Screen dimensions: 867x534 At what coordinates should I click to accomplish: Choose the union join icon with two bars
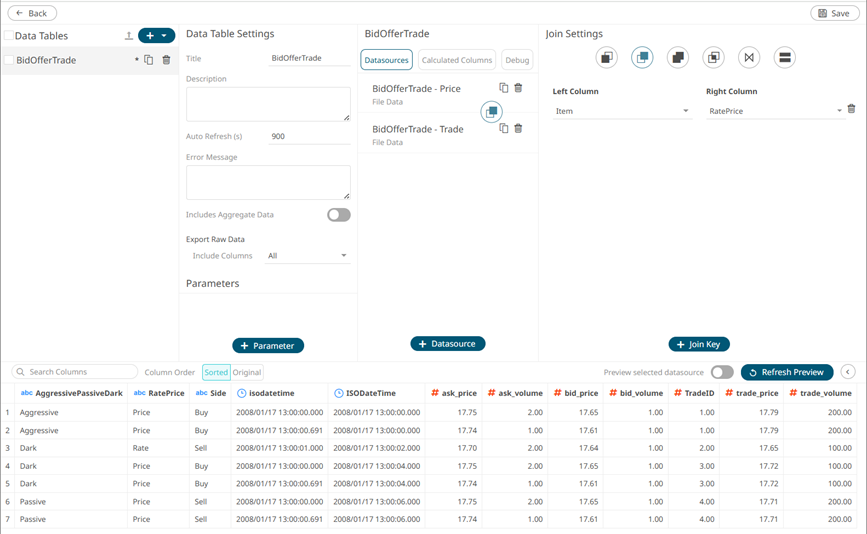coord(785,58)
